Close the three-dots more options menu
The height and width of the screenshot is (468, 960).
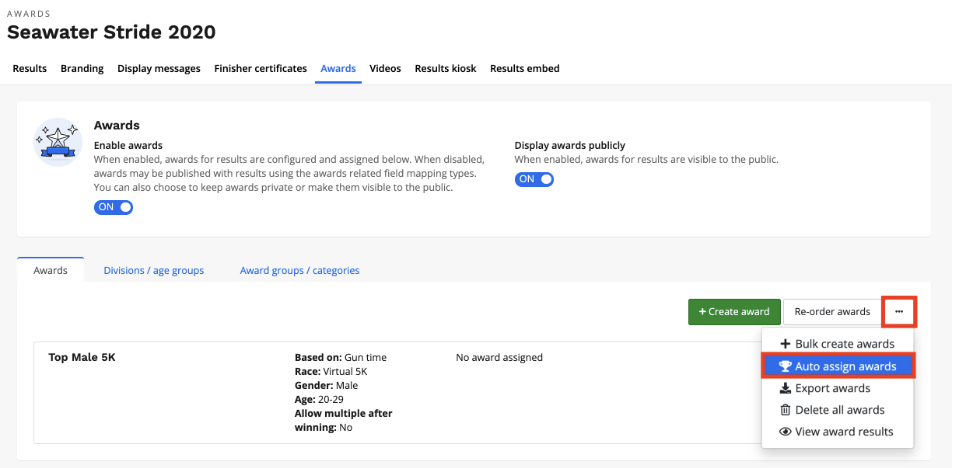tap(899, 311)
